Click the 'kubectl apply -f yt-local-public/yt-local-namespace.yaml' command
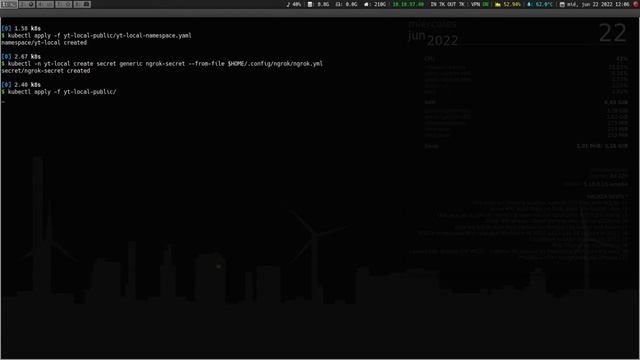The width and height of the screenshot is (640, 360). point(100,36)
